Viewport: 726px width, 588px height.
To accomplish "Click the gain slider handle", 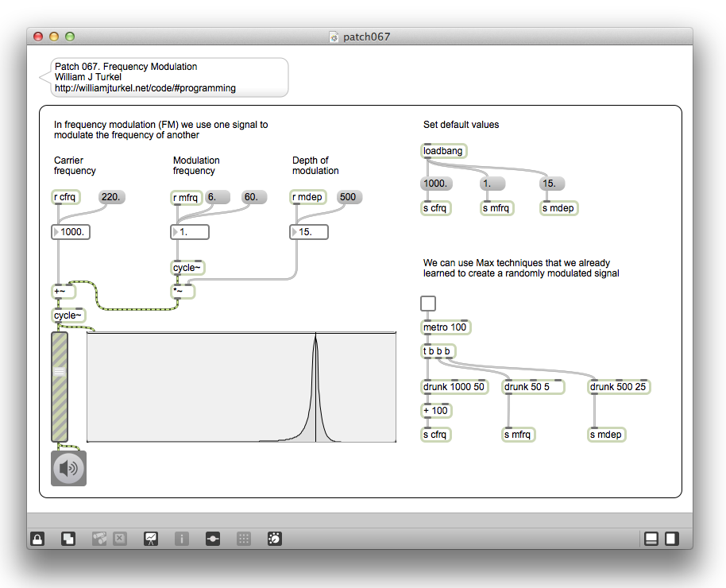I will coord(60,370).
